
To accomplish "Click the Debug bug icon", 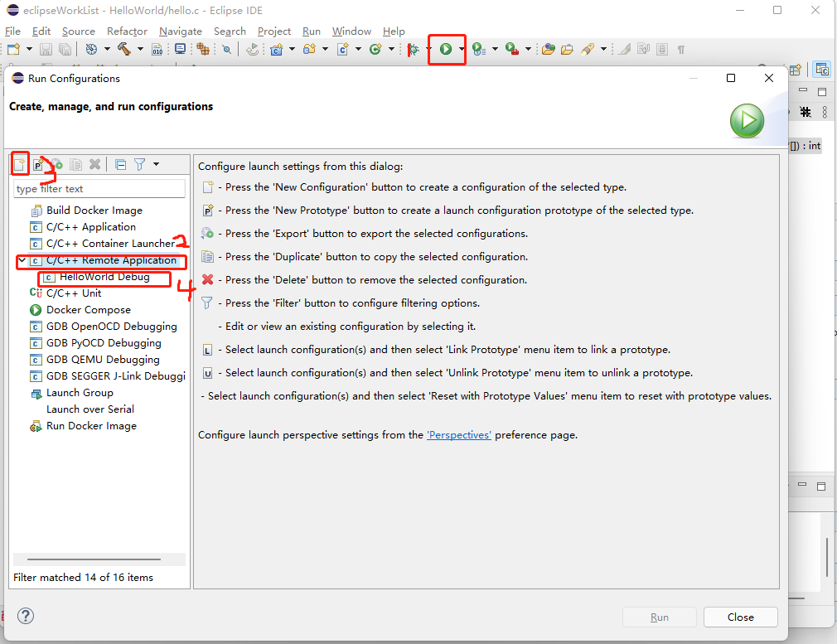I will (414, 50).
